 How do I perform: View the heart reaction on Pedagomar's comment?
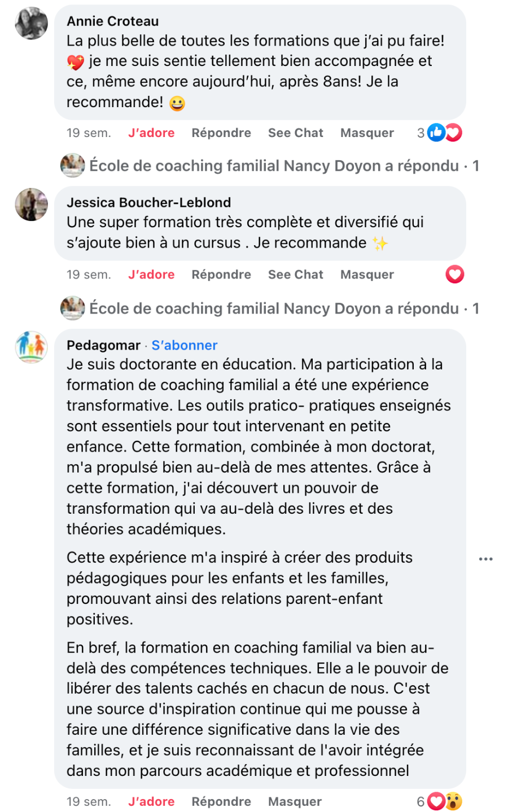[436, 801]
